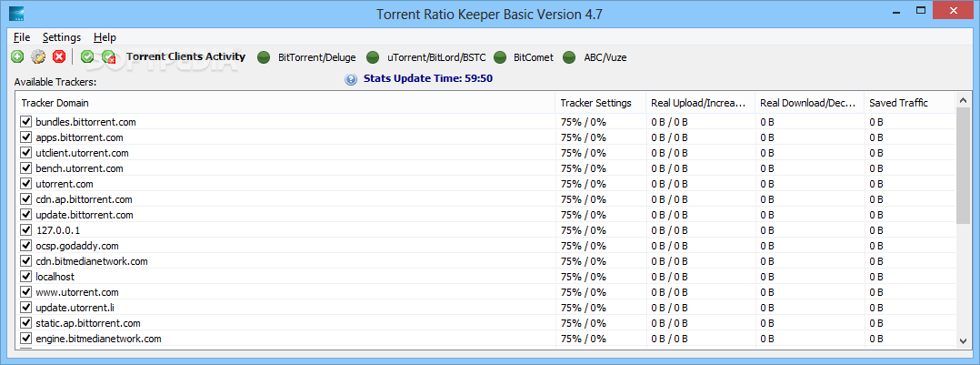Open the File menu

click(x=22, y=37)
